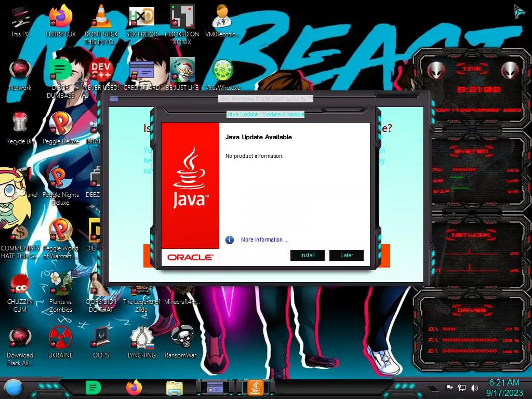The image size is (532, 399).
Task: Click the CPU usage bar in SYSTEM widget
Action: coord(464,169)
